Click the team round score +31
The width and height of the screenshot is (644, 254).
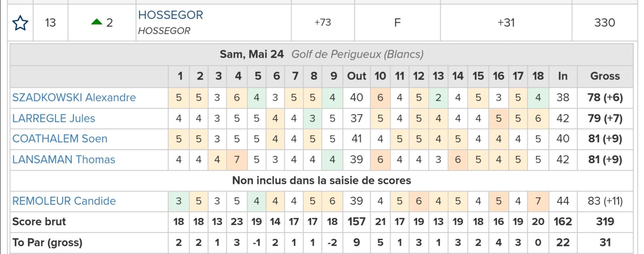tap(506, 22)
